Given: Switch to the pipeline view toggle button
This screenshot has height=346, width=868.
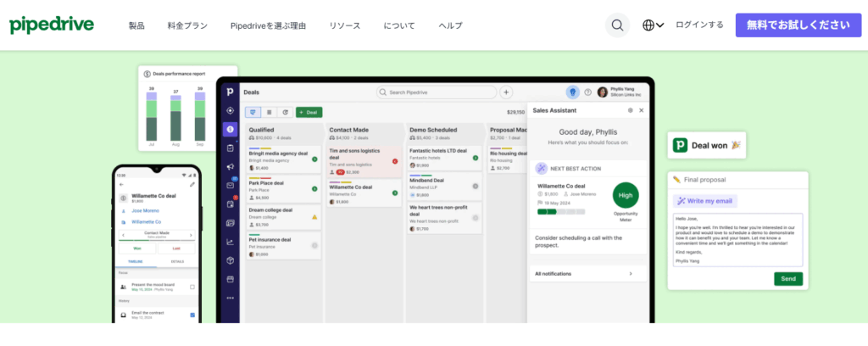Looking at the screenshot, I should [253, 112].
